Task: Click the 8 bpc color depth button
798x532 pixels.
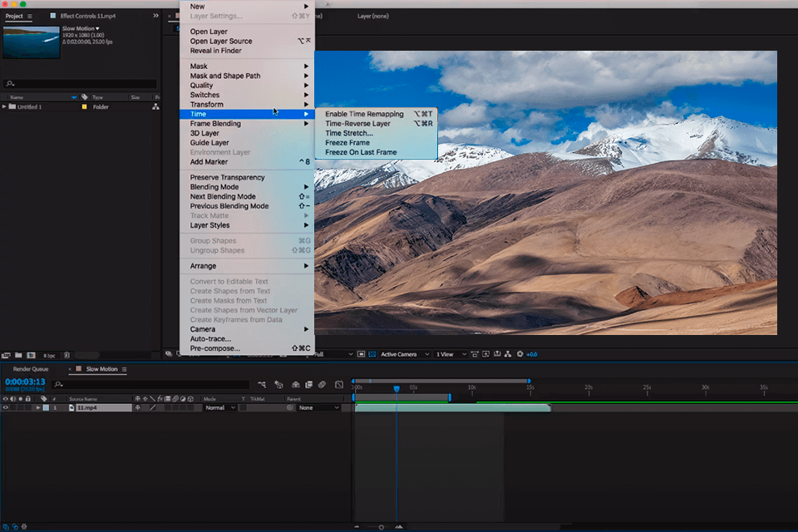Action: (49, 355)
